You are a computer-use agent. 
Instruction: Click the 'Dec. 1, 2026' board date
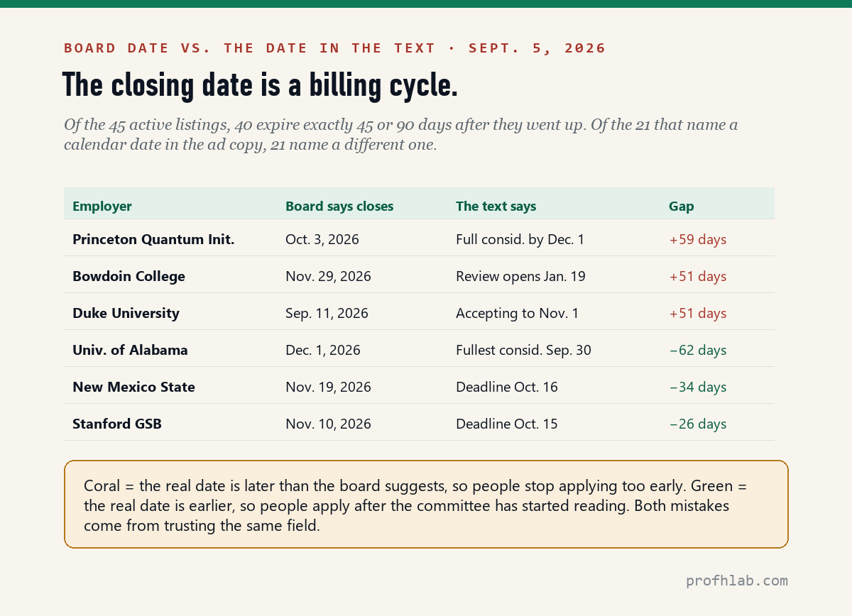[323, 350]
